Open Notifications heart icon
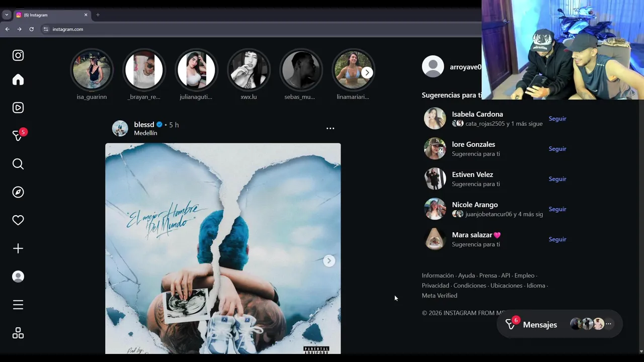644x362 pixels. 18,220
